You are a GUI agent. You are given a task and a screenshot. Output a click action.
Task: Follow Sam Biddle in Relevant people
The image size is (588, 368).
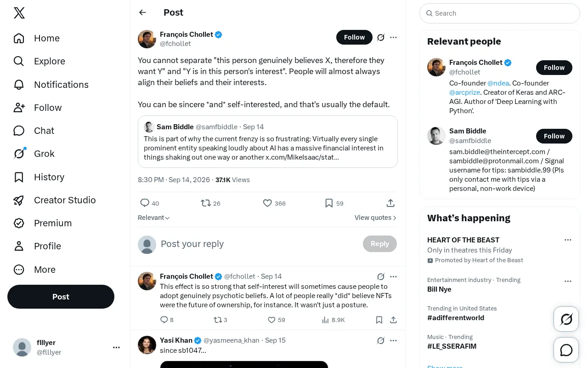(554, 136)
